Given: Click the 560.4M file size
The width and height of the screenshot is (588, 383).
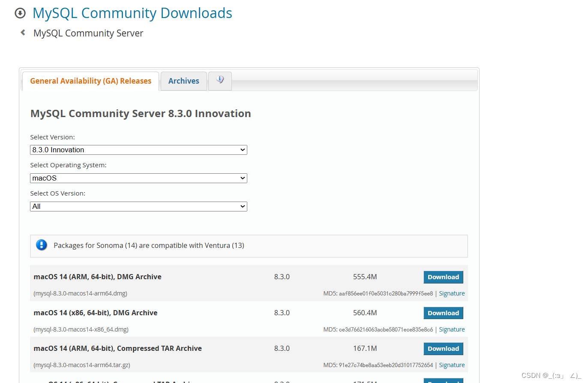Looking at the screenshot, I should click(x=365, y=313).
